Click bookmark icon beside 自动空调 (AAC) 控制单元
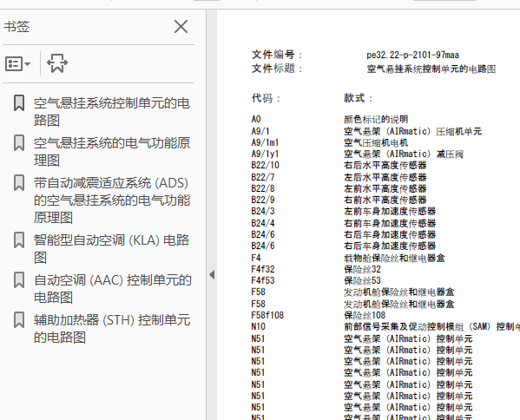Image resolution: width=520 pixels, height=420 pixels. tap(19, 280)
